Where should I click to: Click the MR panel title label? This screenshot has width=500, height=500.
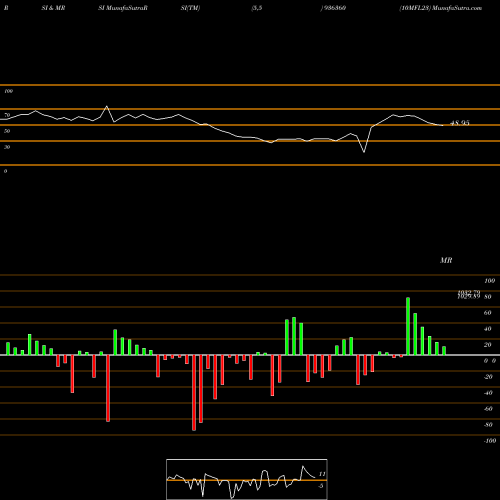coord(446,260)
